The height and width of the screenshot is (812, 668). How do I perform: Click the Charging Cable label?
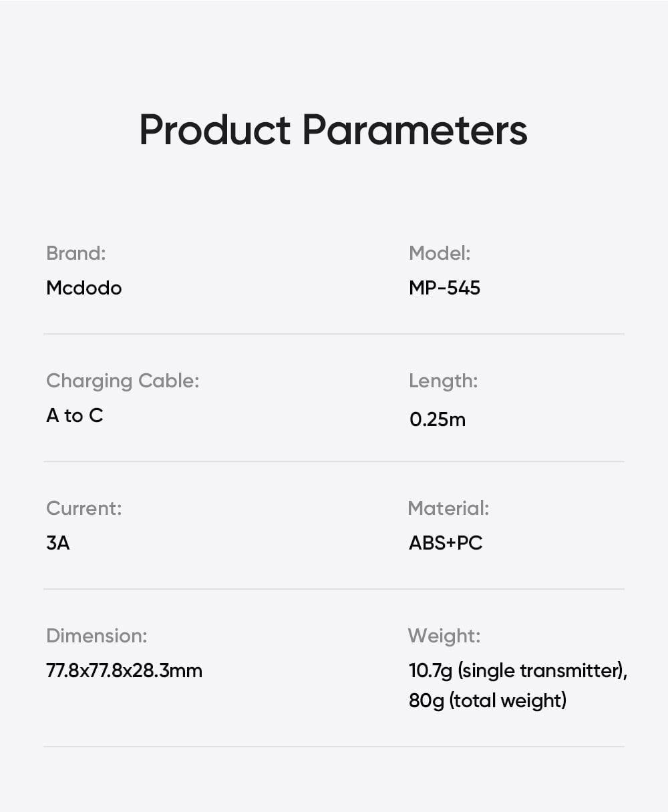pyautogui.click(x=123, y=381)
